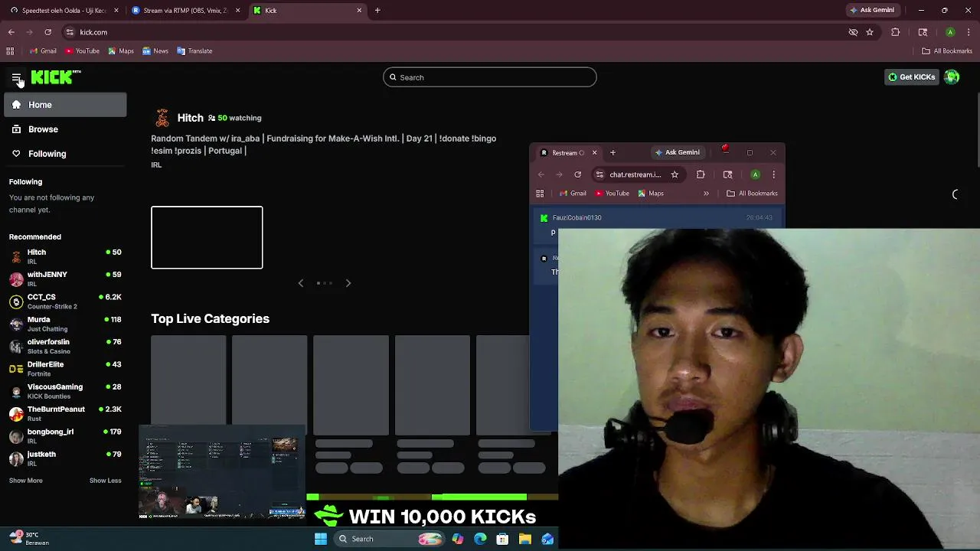Open Hitch channel avatar in featured stream
980x551 pixels.
tap(162, 118)
